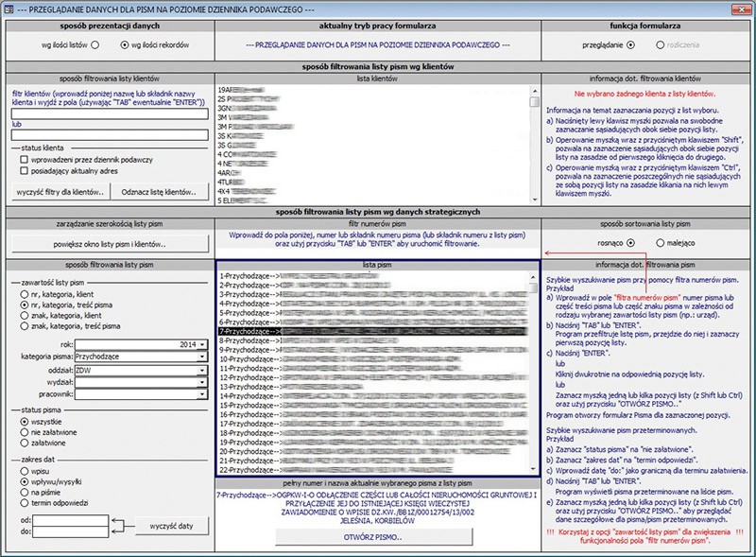Click the "OTWÓRZ PISMO.." button
756x557 pixels.
pyautogui.click(x=373, y=537)
